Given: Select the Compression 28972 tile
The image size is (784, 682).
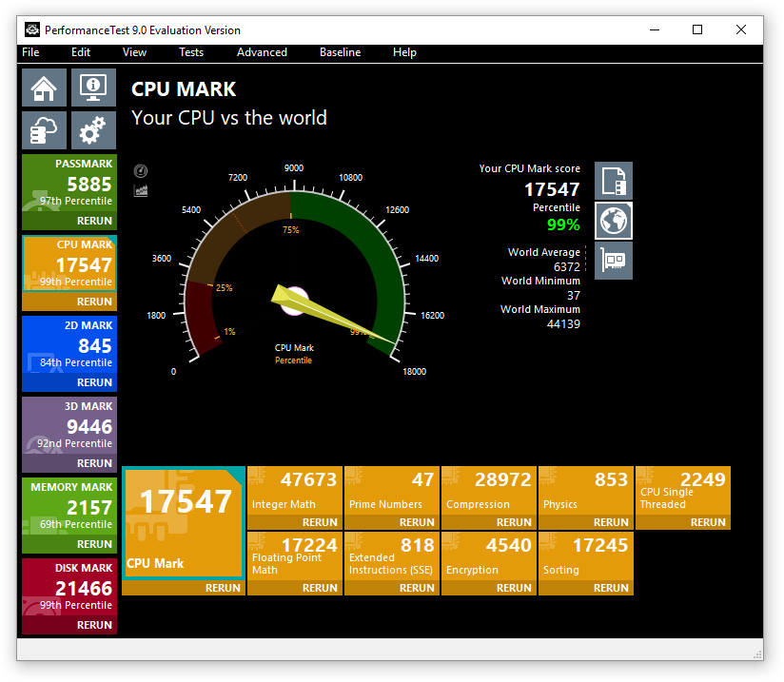Looking at the screenshot, I should tap(489, 491).
